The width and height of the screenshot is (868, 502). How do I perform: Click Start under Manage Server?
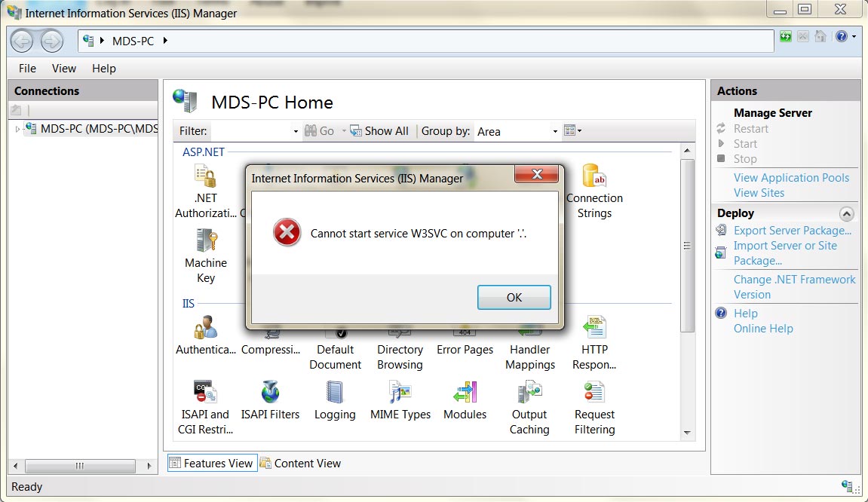point(745,144)
